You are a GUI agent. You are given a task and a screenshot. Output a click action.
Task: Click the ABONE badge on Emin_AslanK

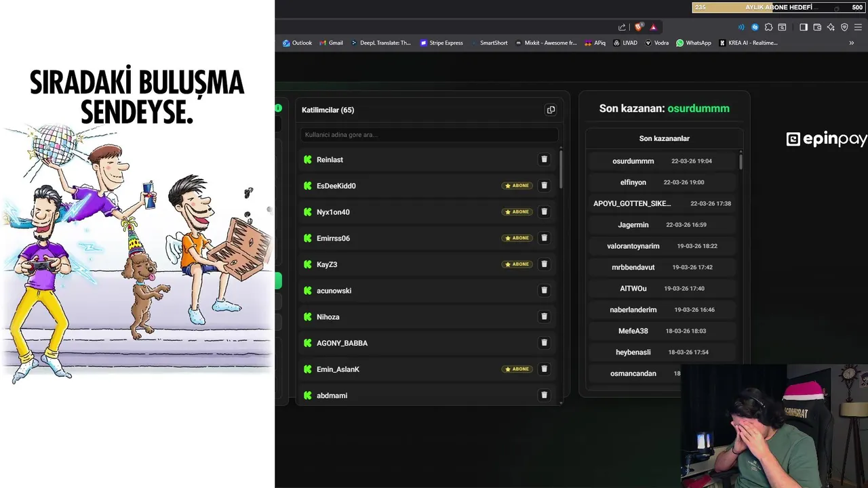pos(517,369)
